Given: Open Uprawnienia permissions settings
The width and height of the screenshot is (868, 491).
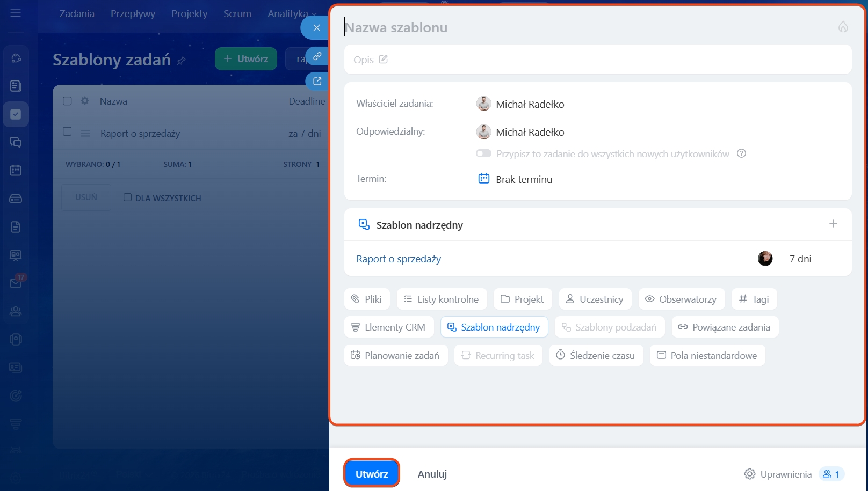Looking at the screenshot, I should 778,474.
